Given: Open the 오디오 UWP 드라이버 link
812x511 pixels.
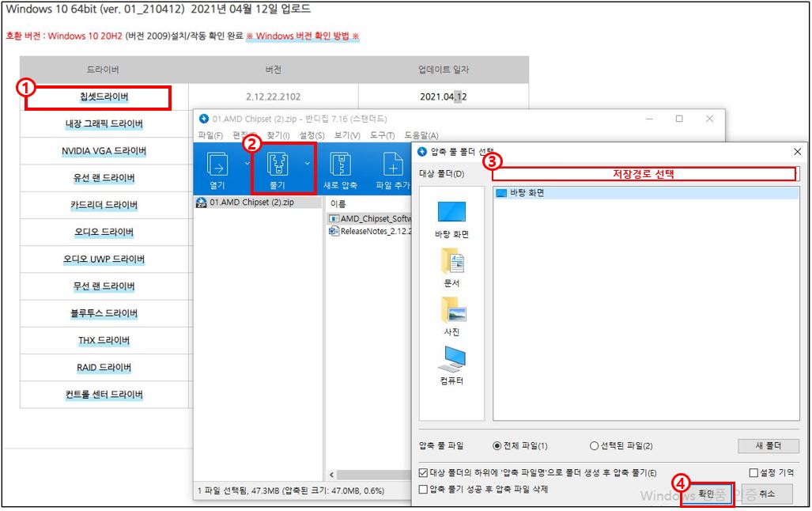Looking at the screenshot, I should coord(104,259).
